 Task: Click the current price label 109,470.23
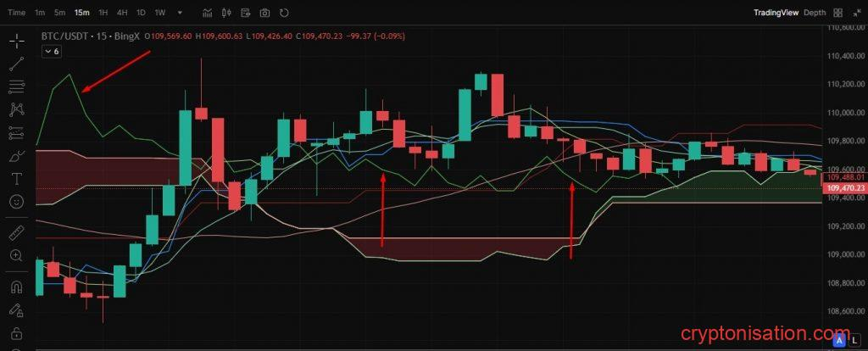(x=844, y=188)
